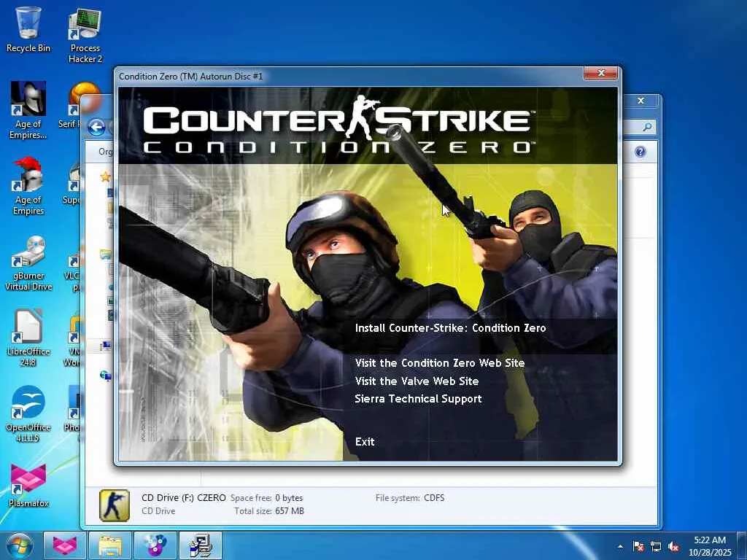Open OpenOffice 4.1.15 desktop shortcut
The height and width of the screenshot is (560, 747).
coord(28,414)
